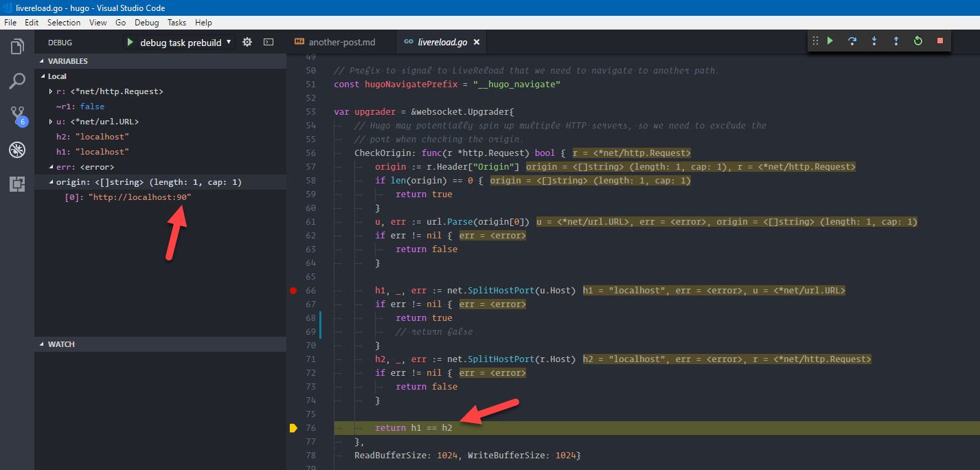The image size is (980, 470).
Task: Open the Extensions view in activity bar
Action: coord(17,183)
